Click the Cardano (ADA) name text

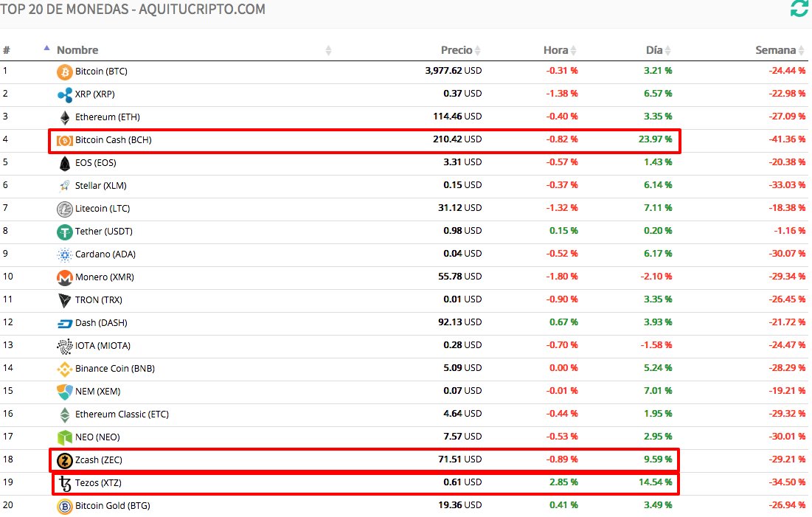pos(105,254)
